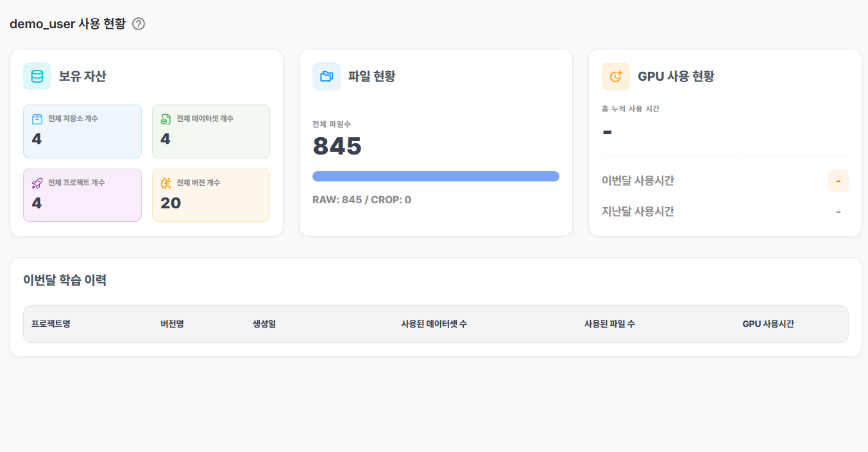This screenshot has width=868, height=452.
Task: Sort by 생성일 column header
Action: tap(264, 324)
